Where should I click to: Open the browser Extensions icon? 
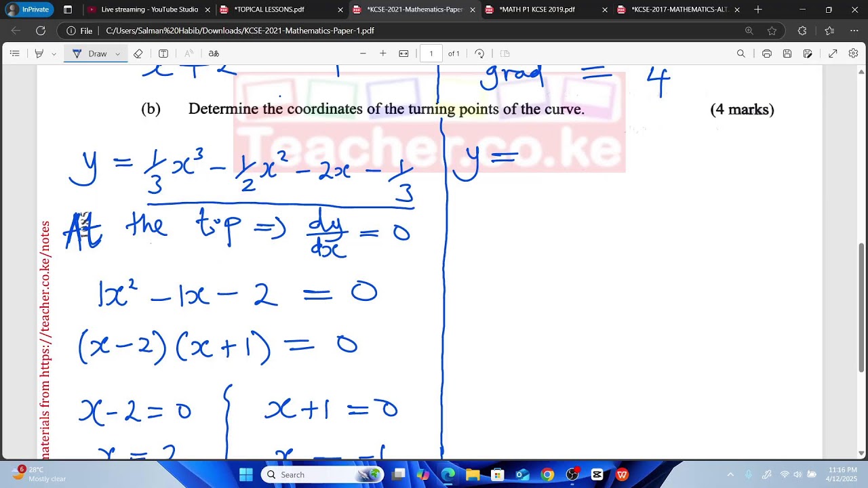(802, 30)
